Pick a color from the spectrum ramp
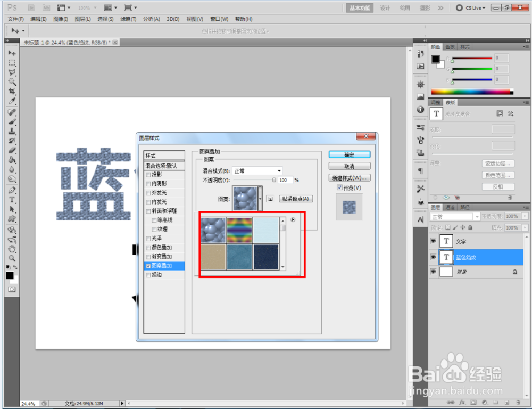This screenshot has width=532, height=409. (x=472, y=92)
